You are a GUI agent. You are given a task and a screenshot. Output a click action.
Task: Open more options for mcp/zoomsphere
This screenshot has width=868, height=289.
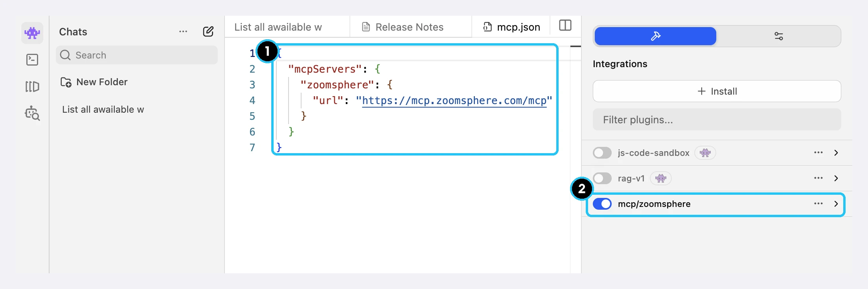click(818, 203)
